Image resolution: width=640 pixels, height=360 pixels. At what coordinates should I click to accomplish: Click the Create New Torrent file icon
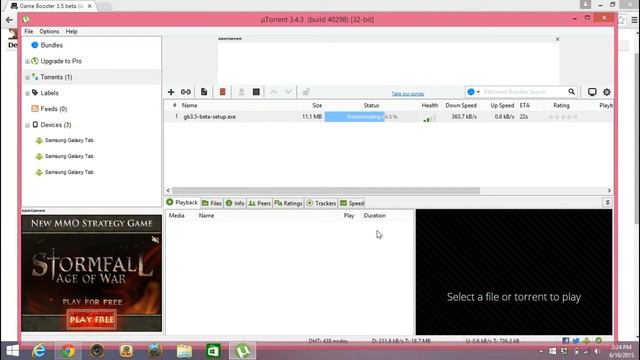tap(204, 92)
